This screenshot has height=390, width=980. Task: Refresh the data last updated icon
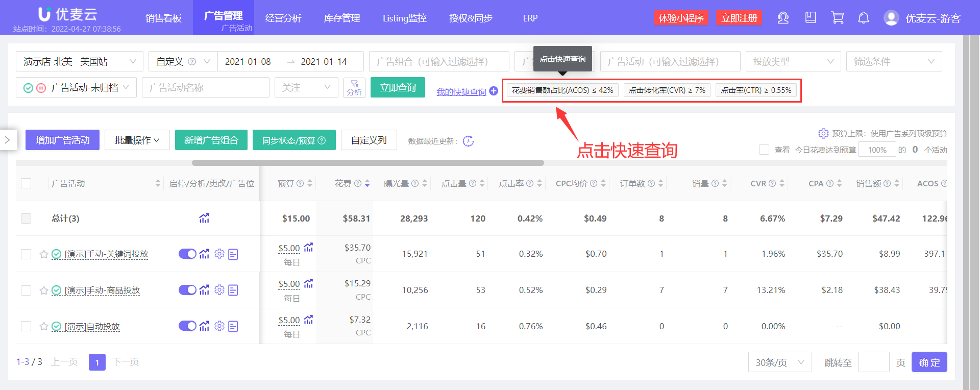468,141
